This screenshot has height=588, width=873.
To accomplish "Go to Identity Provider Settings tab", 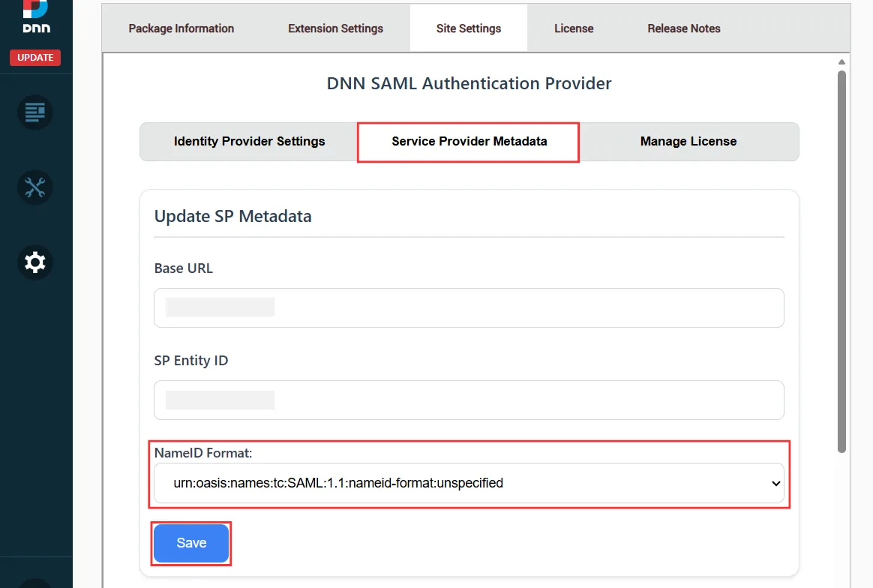I will click(249, 142).
